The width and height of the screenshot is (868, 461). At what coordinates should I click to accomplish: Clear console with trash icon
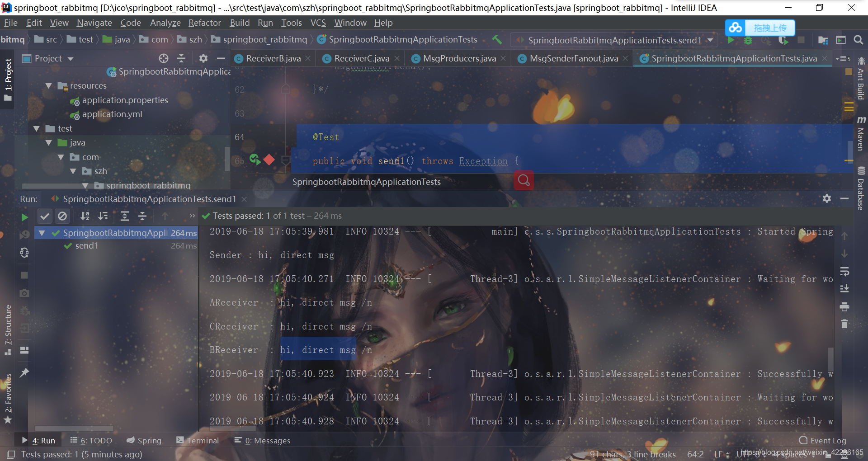[x=844, y=324]
